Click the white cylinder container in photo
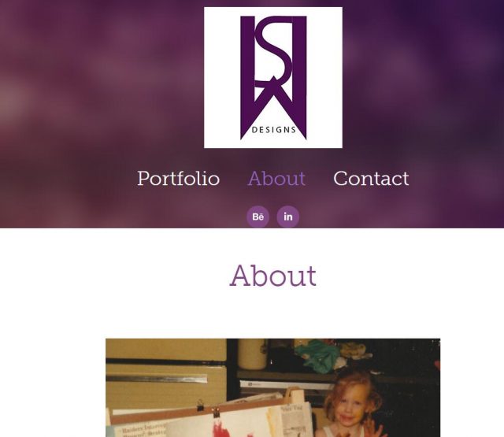This screenshot has height=437, width=504. 252,354
